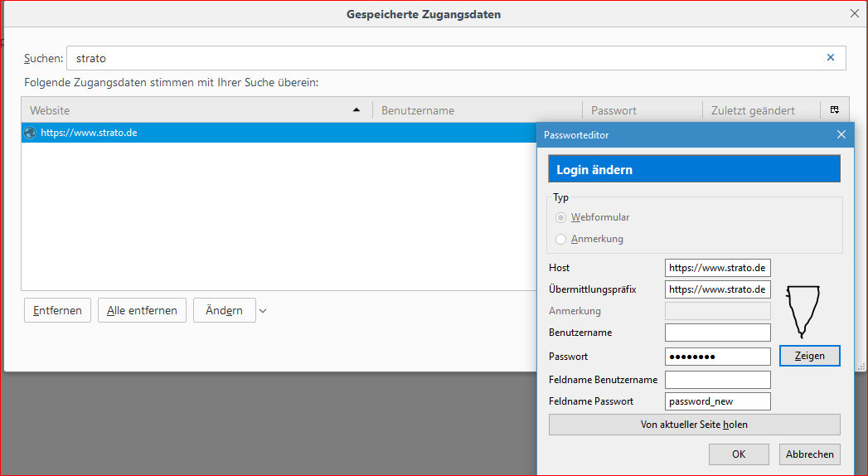Screen dimensions: 868x476
Task: Click the Ändern button
Action: pyautogui.click(x=224, y=310)
